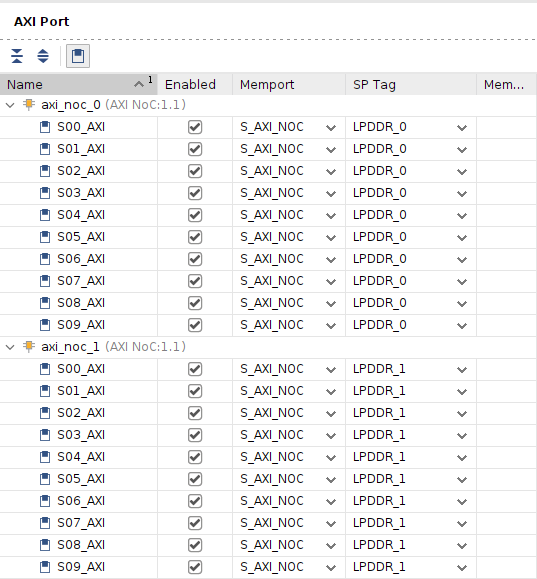This screenshot has width=537, height=579.
Task: Collapse the axi_noc_1 tree node
Action: click(x=10, y=347)
